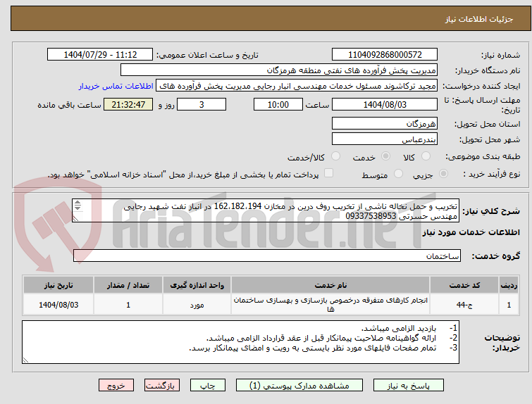Tick the Islamic treasury payment checkbox
Viewport: 532px width, 404px height.
click(x=328, y=173)
